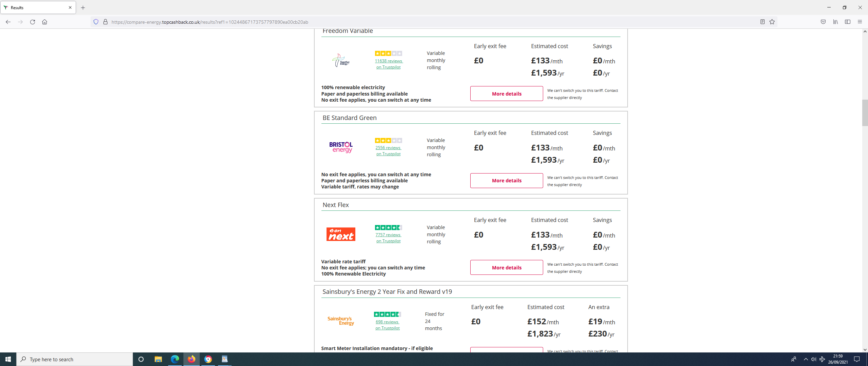This screenshot has height=366, width=868.
Task: Click More details for Freedom Variable
Action: [507, 94]
